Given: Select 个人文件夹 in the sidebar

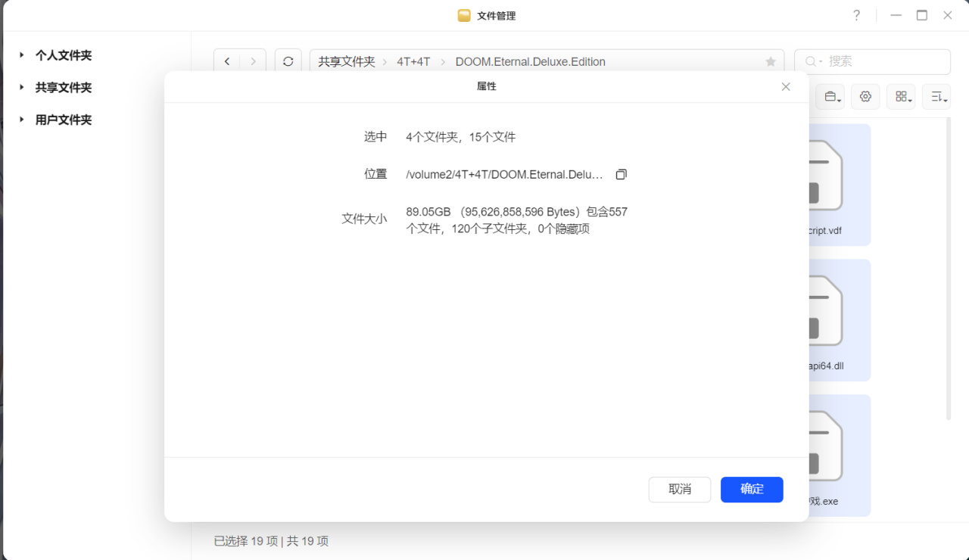Looking at the screenshot, I should pyautogui.click(x=64, y=55).
